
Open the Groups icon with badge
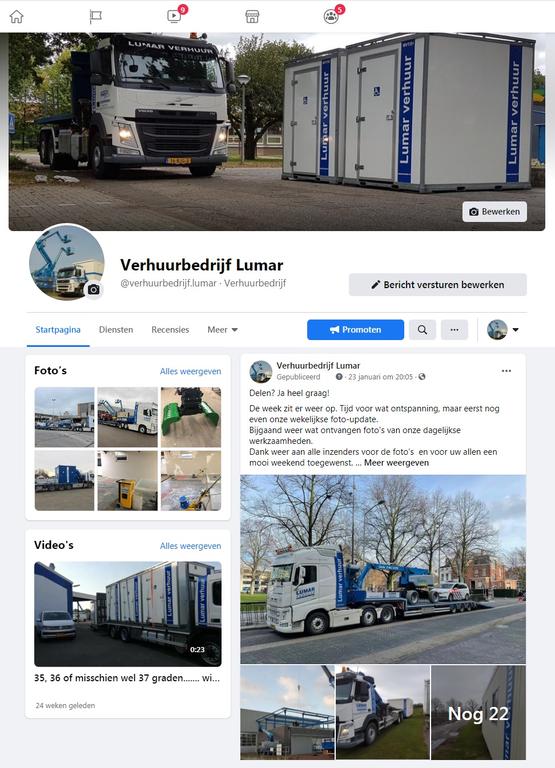tap(331, 17)
